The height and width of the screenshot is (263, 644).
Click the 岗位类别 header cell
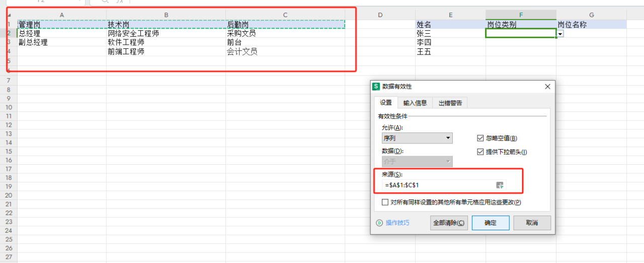click(521, 24)
